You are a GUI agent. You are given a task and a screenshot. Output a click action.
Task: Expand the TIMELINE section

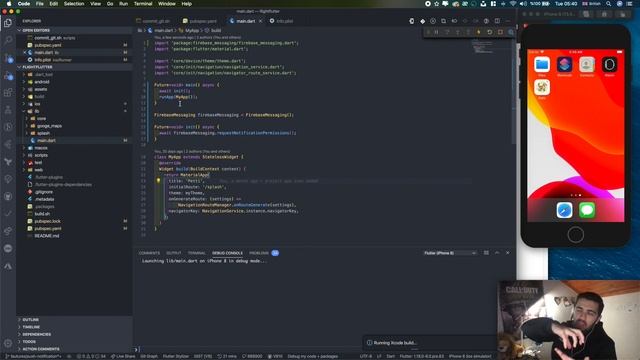click(x=31, y=327)
